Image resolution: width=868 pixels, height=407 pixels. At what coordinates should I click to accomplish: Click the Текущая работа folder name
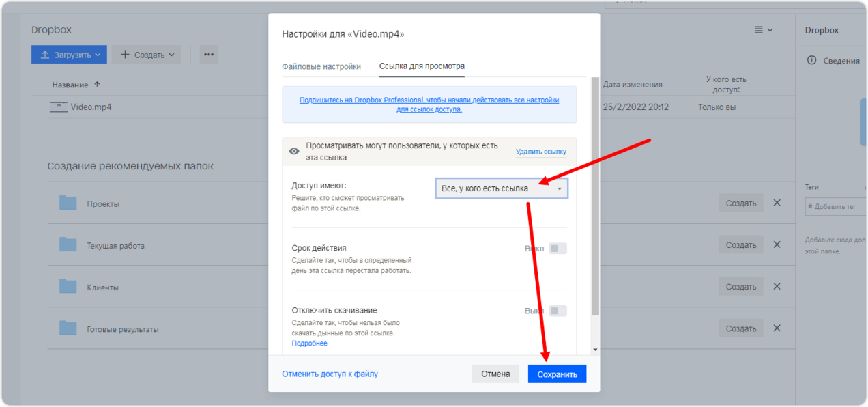115,245
